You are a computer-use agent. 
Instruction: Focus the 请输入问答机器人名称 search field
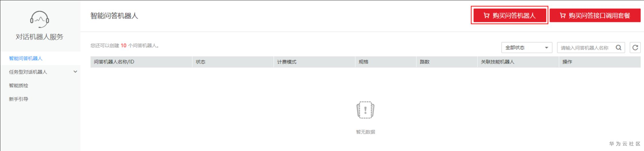(585, 48)
